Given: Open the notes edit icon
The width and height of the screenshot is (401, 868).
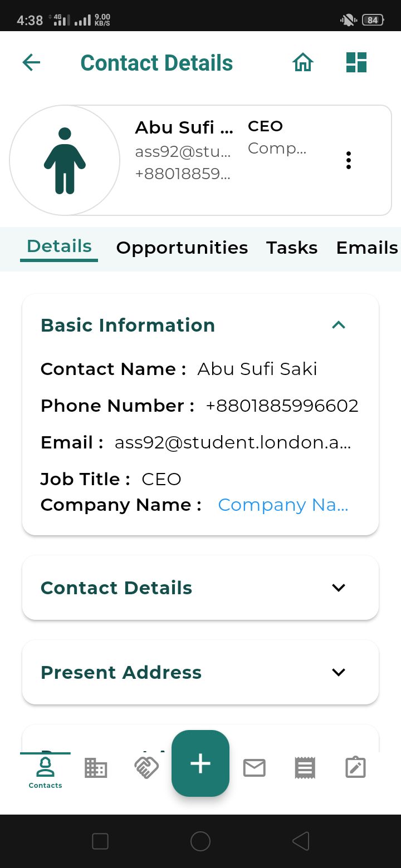Looking at the screenshot, I should pos(355,768).
